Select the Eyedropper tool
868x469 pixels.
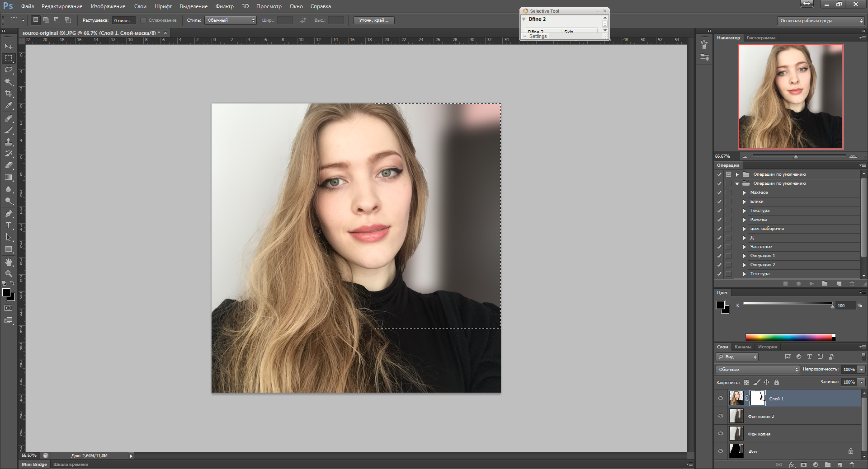9,106
